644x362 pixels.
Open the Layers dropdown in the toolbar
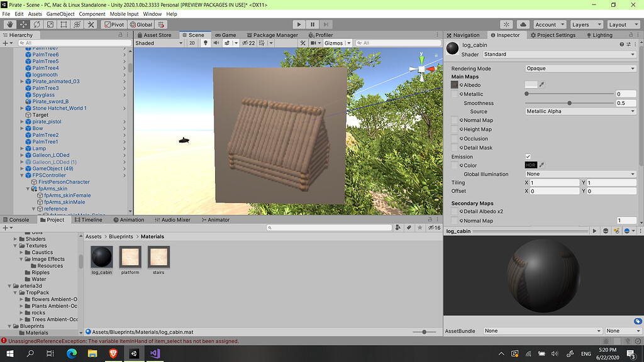click(x=586, y=25)
